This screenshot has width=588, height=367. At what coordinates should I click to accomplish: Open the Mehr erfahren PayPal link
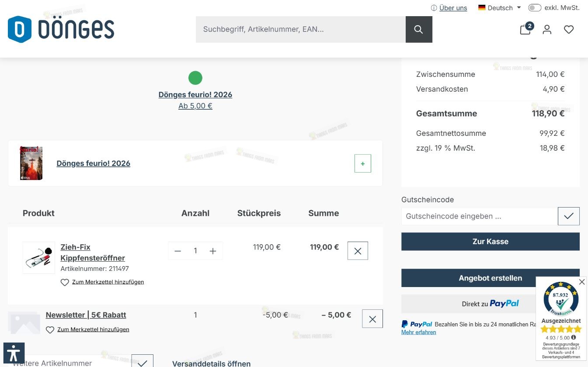[x=419, y=332]
